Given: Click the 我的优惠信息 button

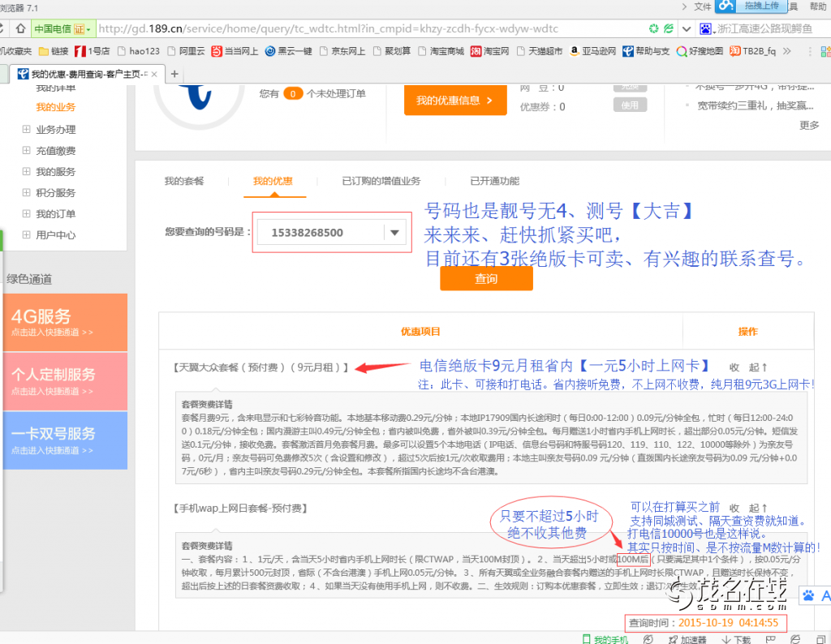Looking at the screenshot, I should click(x=454, y=101).
